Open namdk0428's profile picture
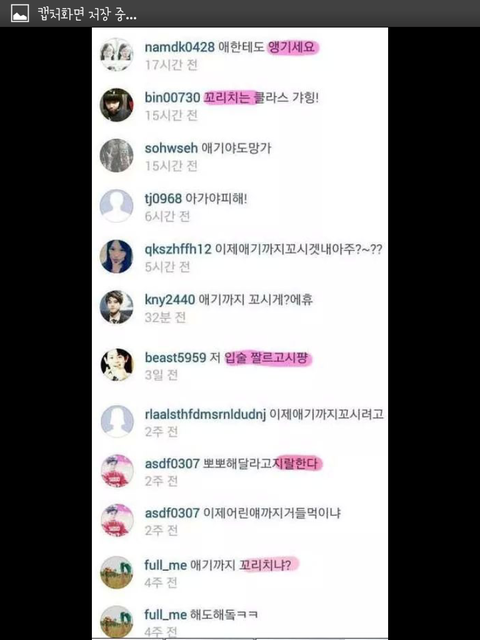This screenshot has width=480, height=640. point(117,55)
